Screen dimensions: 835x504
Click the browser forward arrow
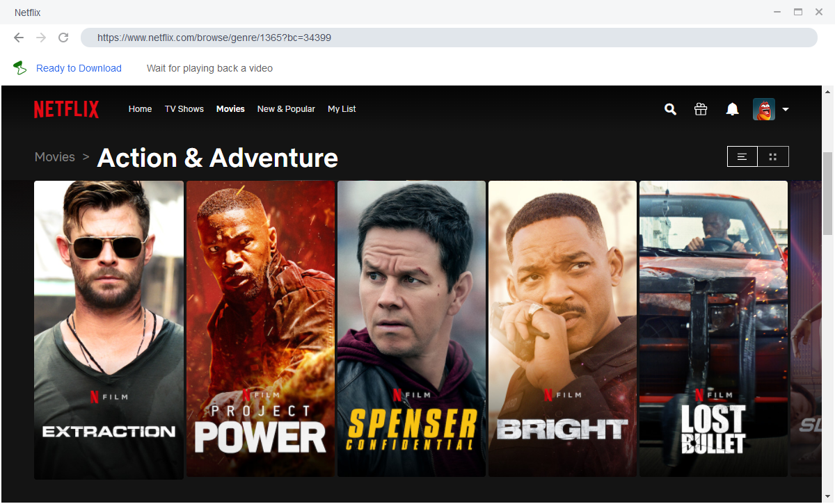click(x=41, y=38)
